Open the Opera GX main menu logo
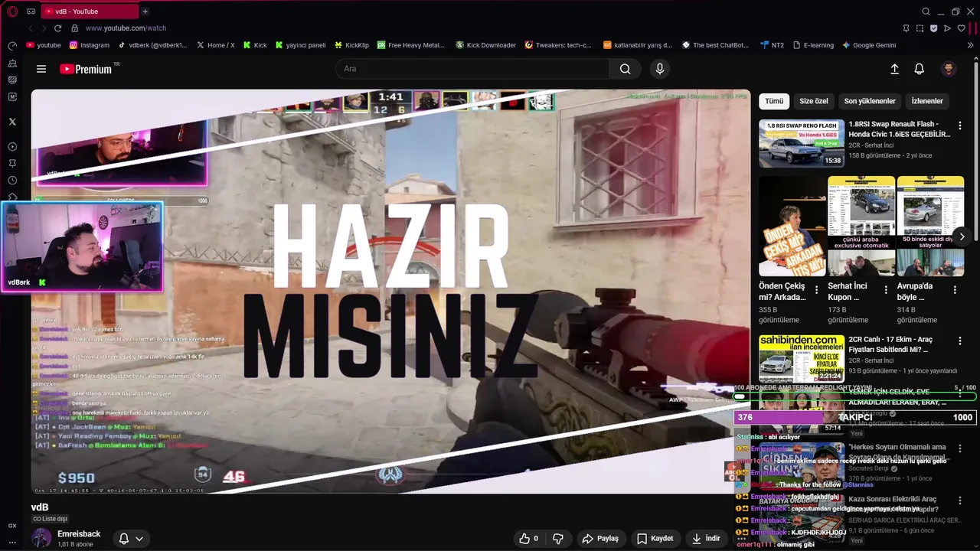The image size is (980, 551). pyautogui.click(x=12, y=11)
